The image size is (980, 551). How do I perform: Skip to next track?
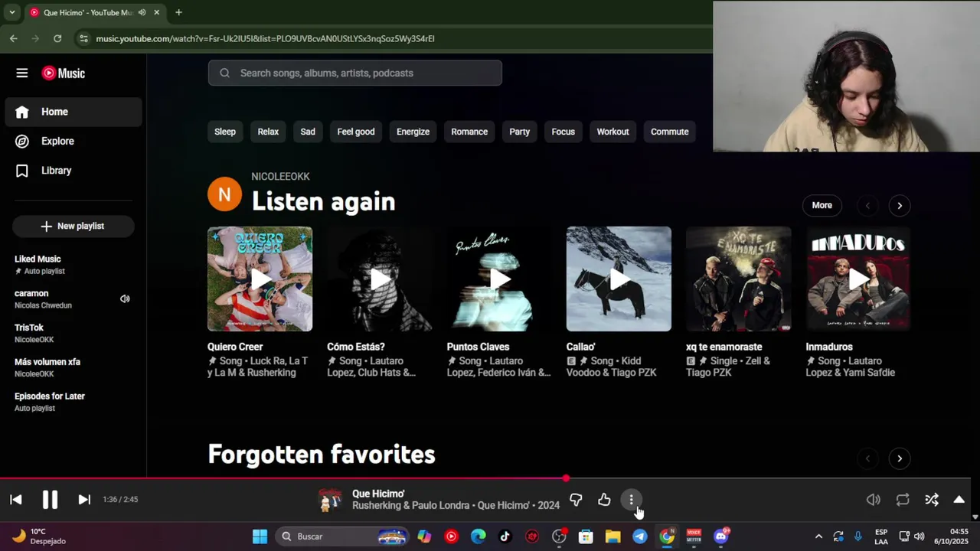[84, 500]
